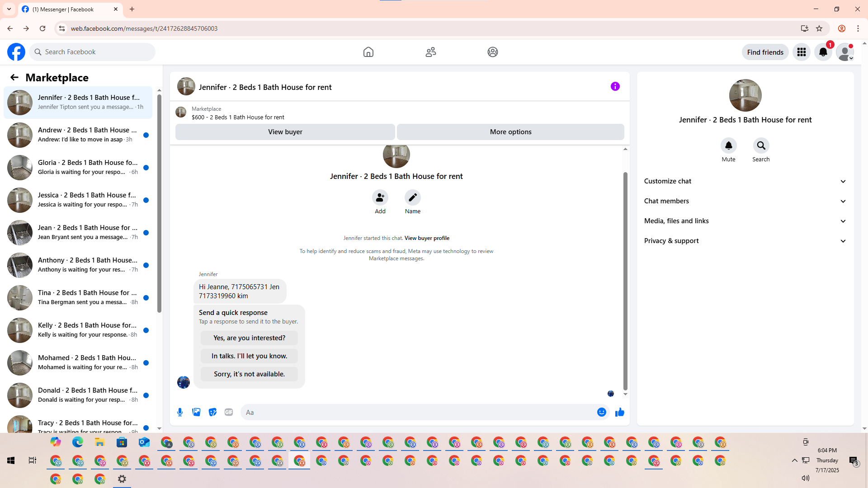Image resolution: width=868 pixels, height=488 pixels.
Task: Open the emoji picker in message box
Action: coord(601,412)
